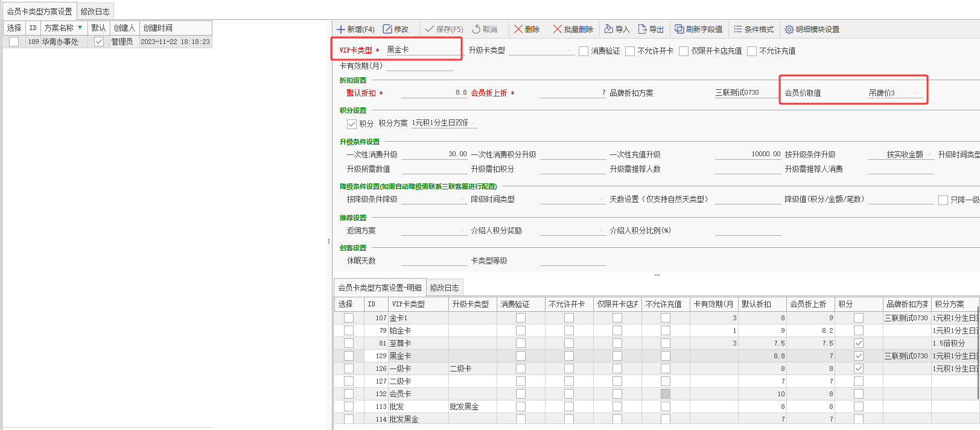
Task: Enable the 消费验证 checkbox
Action: point(584,51)
